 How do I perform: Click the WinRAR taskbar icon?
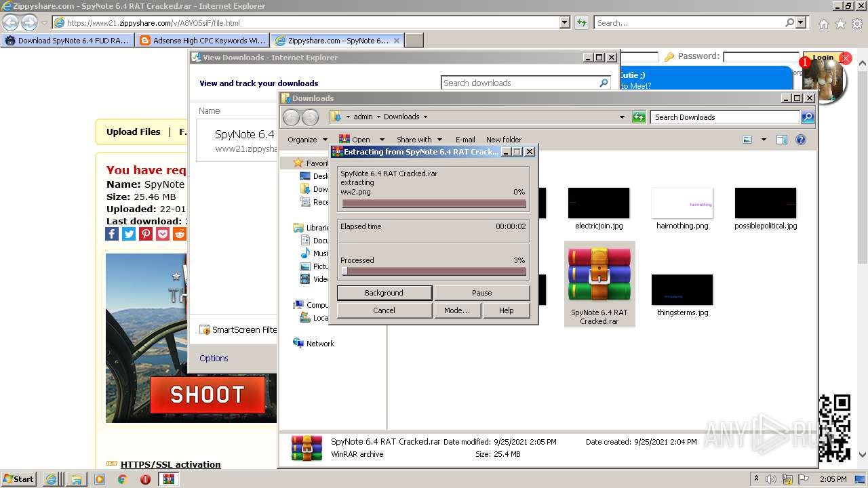[x=169, y=479]
